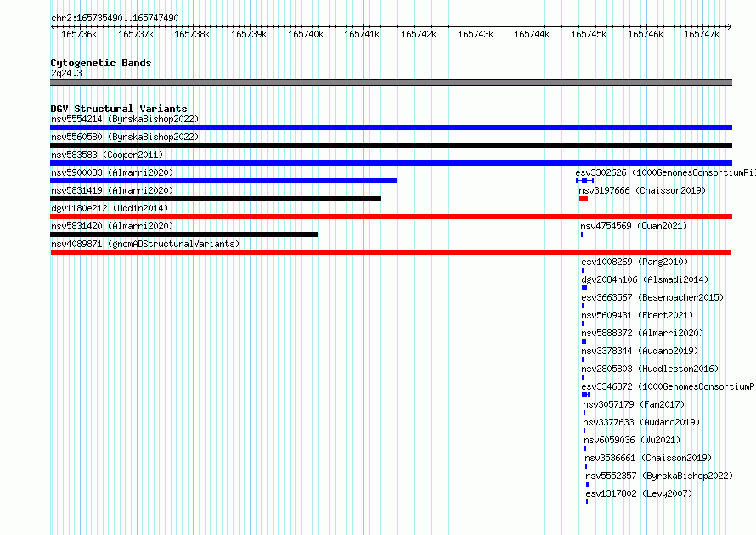This screenshot has height=535, width=756.
Task: Select the red dgv1180e212 variant bar
Action: tap(391, 217)
